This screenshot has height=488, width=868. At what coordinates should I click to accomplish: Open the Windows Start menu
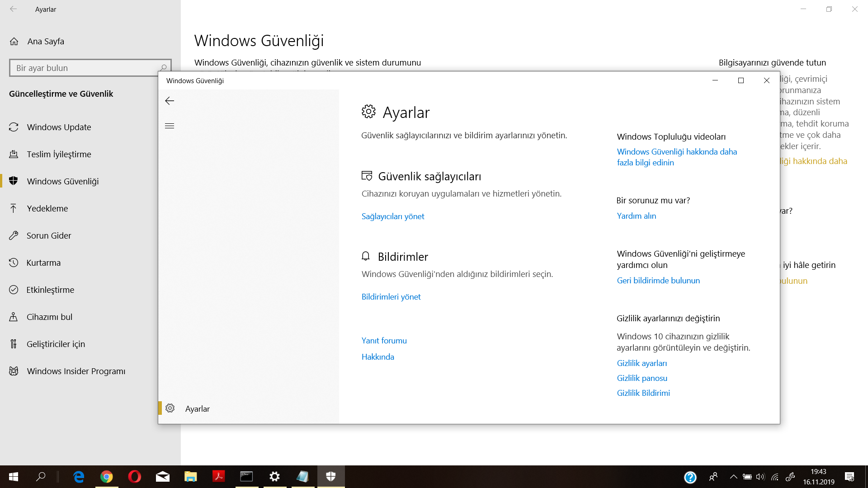[x=14, y=477]
